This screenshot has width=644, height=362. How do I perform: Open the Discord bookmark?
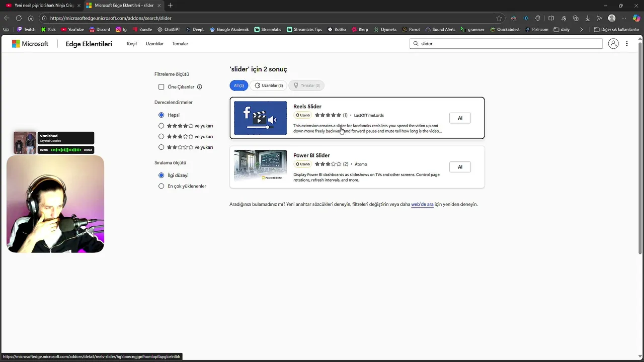click(99, 30)
